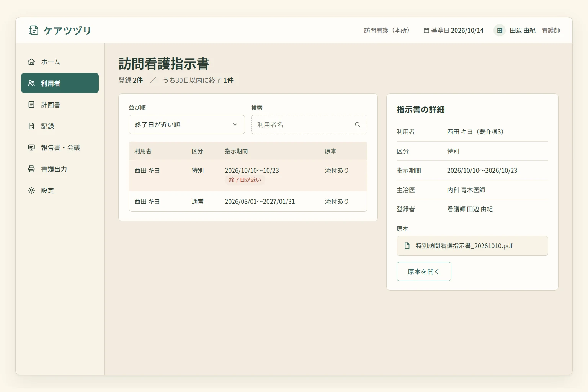Viewport: 588px width, 392px height.
Task: Click 看護師 田辺 由紀 registrant value
Action: click(x=470, y=209)
